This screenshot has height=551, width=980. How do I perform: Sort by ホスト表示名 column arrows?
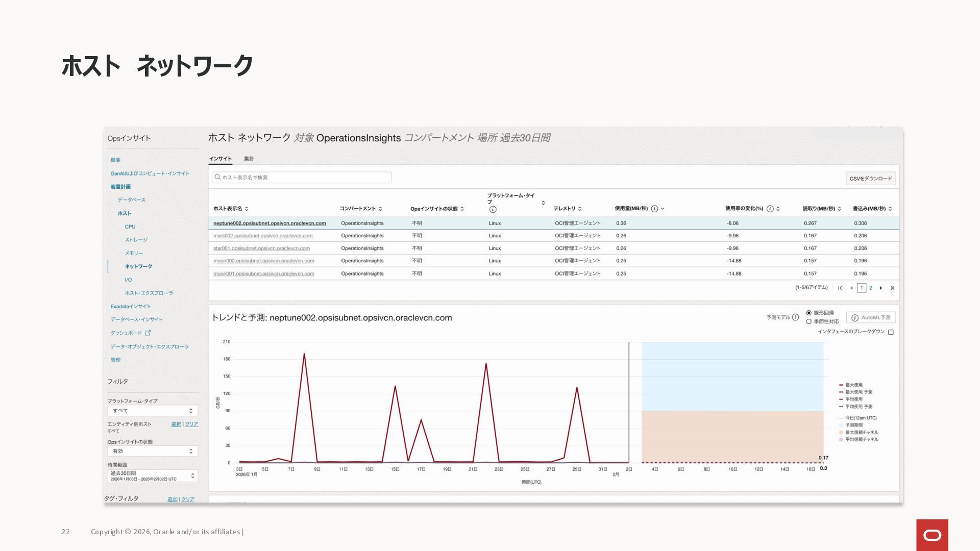tap(247, 209)
